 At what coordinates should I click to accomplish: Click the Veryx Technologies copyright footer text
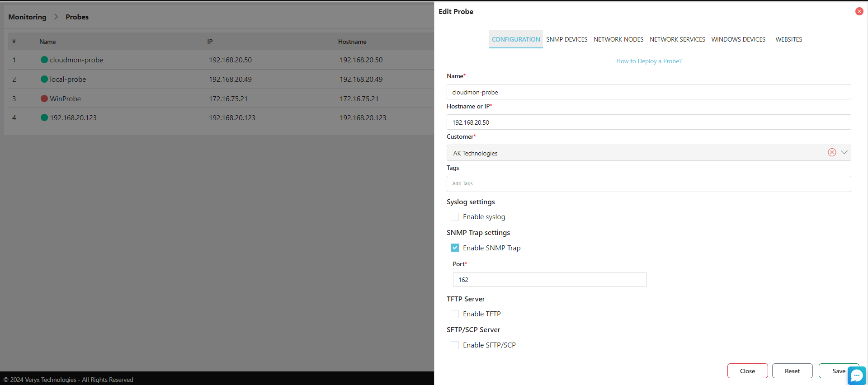[x=68, y=380]
